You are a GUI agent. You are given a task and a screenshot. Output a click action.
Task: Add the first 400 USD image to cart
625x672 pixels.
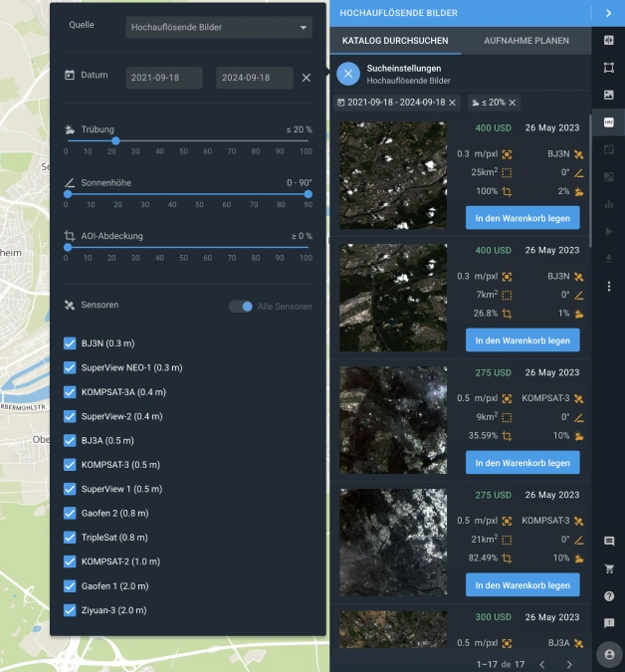point(521,217)
